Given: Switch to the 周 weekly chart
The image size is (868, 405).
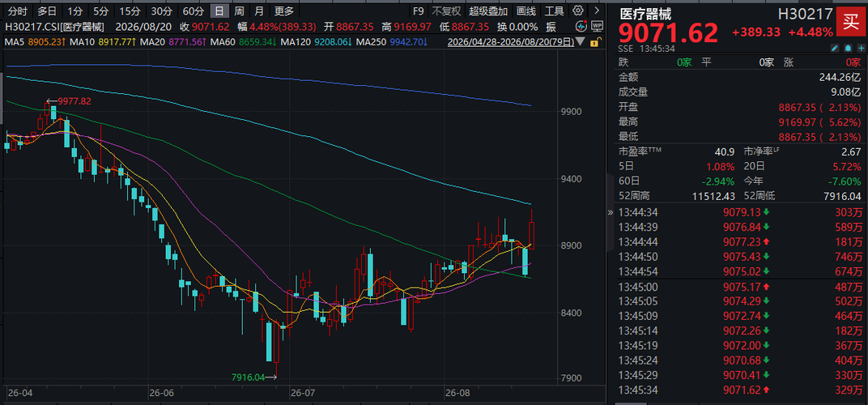Looking at the screenshot, I should tap(239, 11).
